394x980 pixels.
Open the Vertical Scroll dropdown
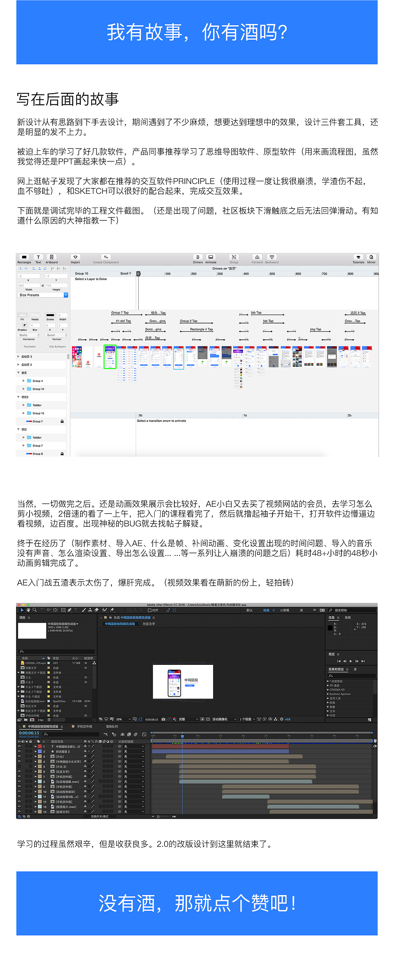pos(57,335)
